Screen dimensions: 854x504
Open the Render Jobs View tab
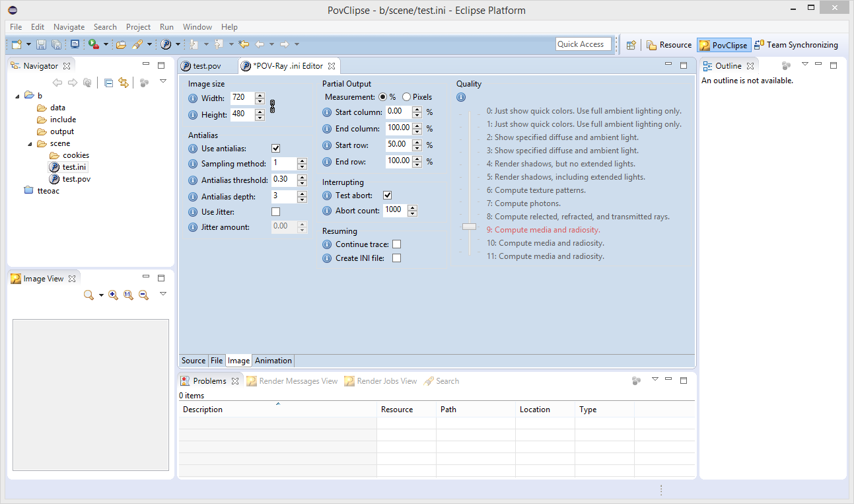pyautogui.click(x=380, y=381)
